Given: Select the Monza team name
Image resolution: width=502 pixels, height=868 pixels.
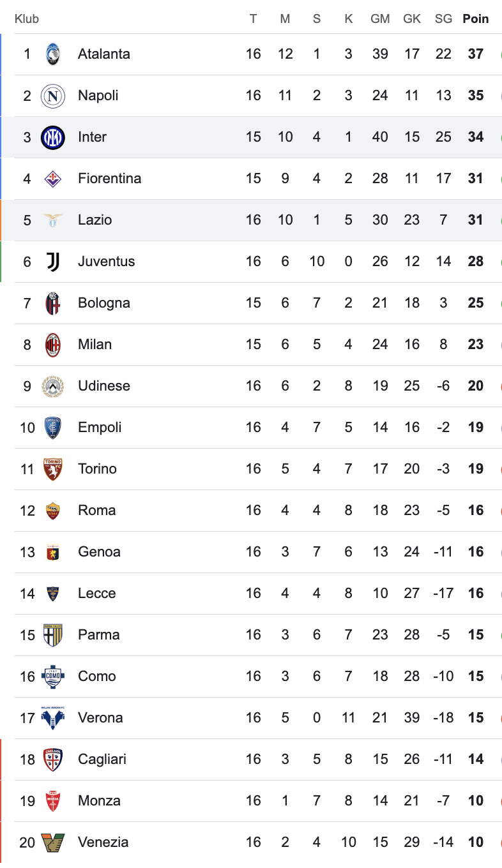Looking at the screenshot, I should tap(99, 801).
